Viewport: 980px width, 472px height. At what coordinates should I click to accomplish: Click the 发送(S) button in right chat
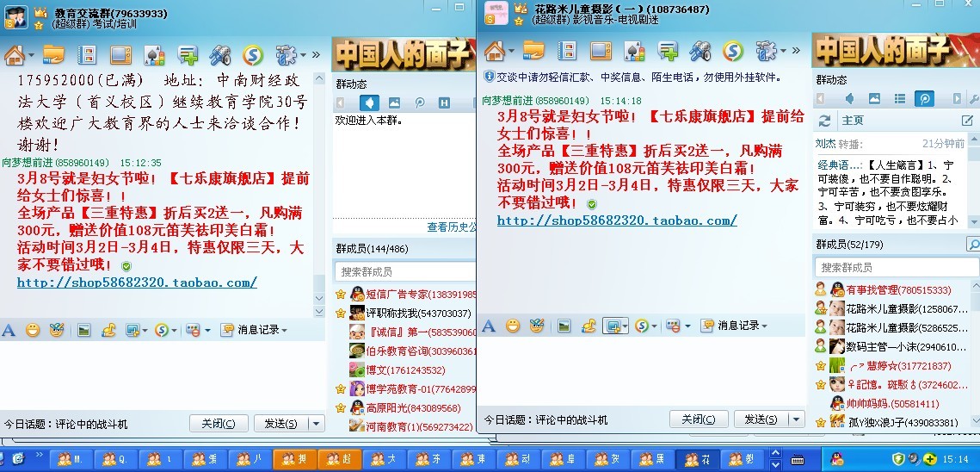click(x=761, y=419)
